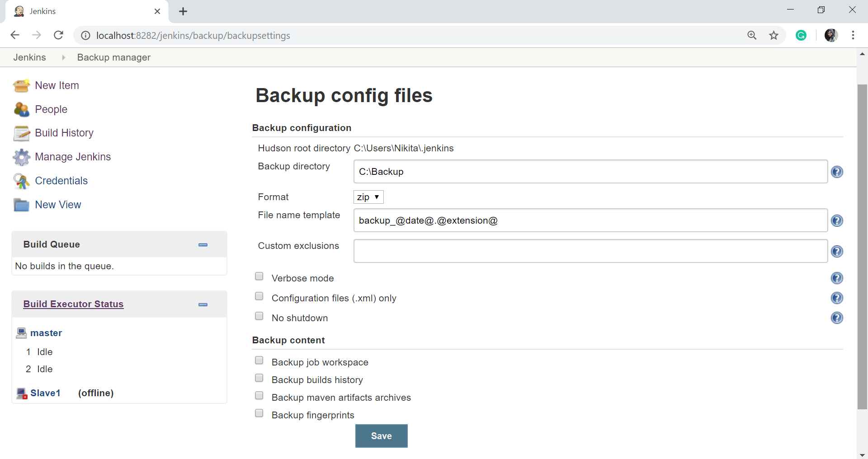868x459 pixels.
Task: Expand the Jenkins breadcrumb arrow menu
Action: [x=63, y=57]
